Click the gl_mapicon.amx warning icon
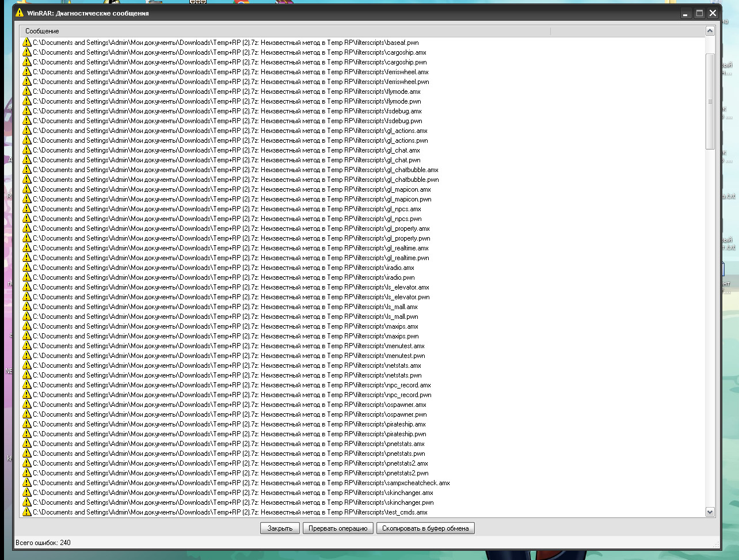The width and height of the screenshot is (739, 560). (27, 189)
